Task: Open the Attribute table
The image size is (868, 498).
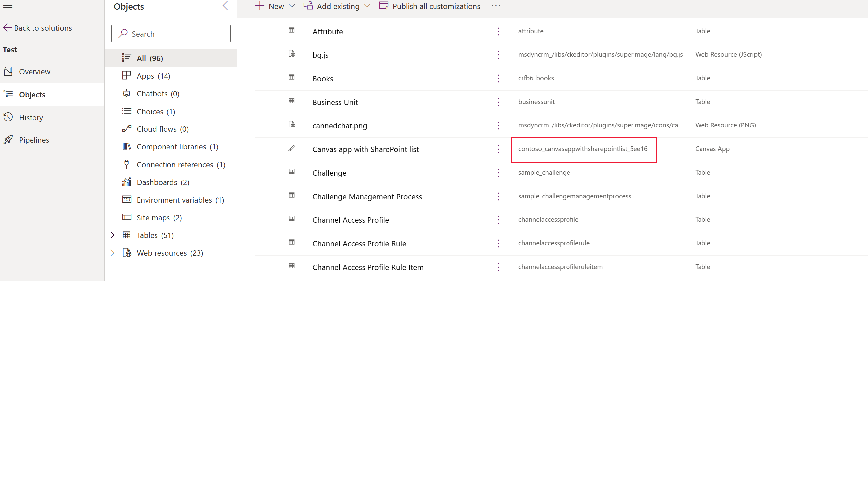Action: (x=328, y=32)
